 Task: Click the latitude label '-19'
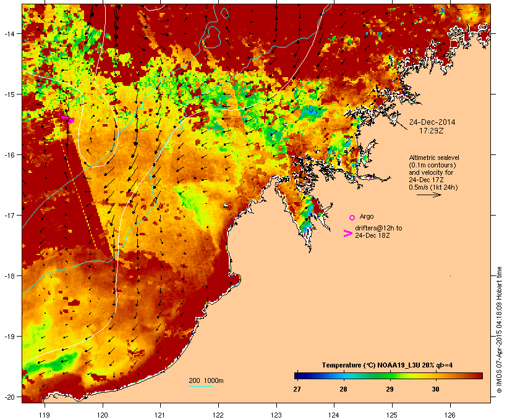[9, 337]
